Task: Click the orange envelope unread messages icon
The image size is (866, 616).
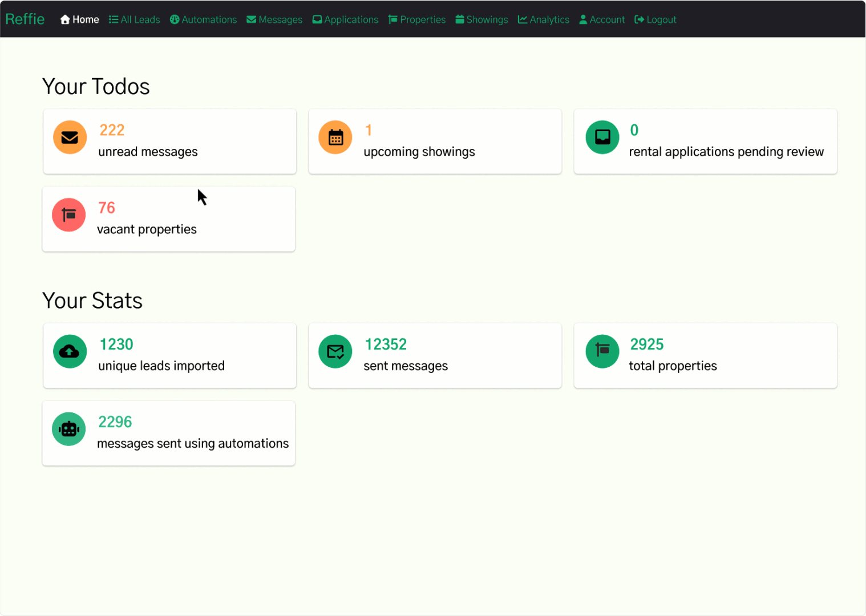Action: pos(70,137)
